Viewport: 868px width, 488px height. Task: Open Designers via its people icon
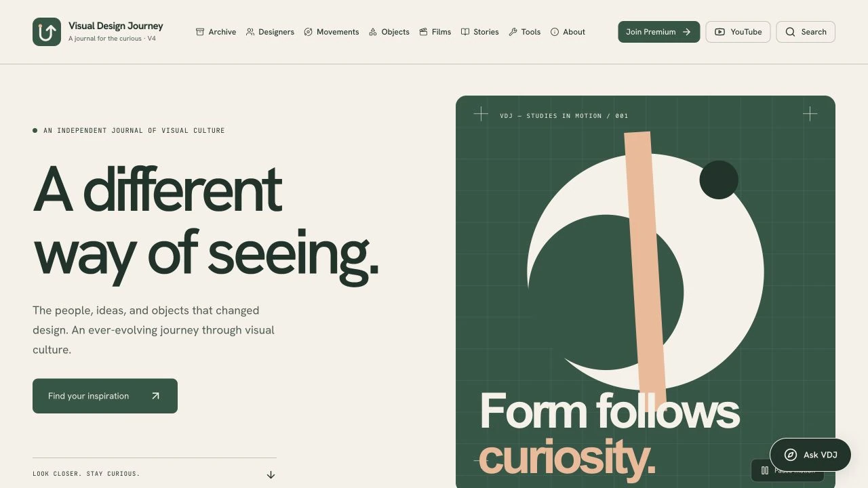[250, 32]
